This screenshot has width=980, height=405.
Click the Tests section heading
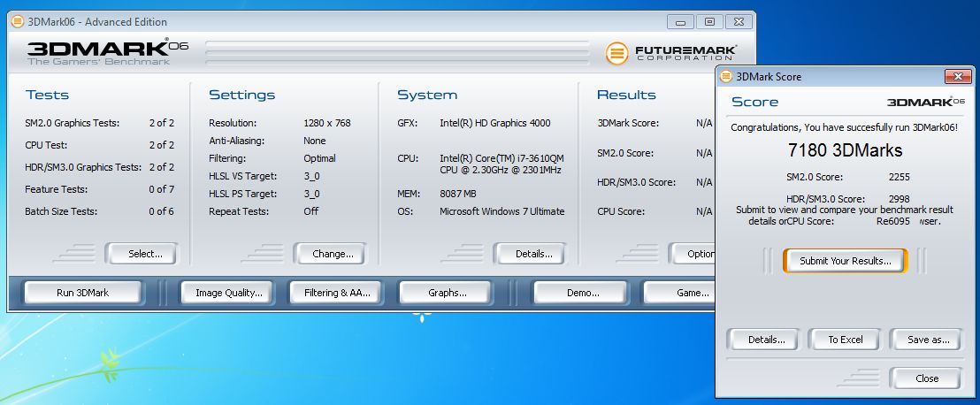pyautogui.click(x=47, y=95)
